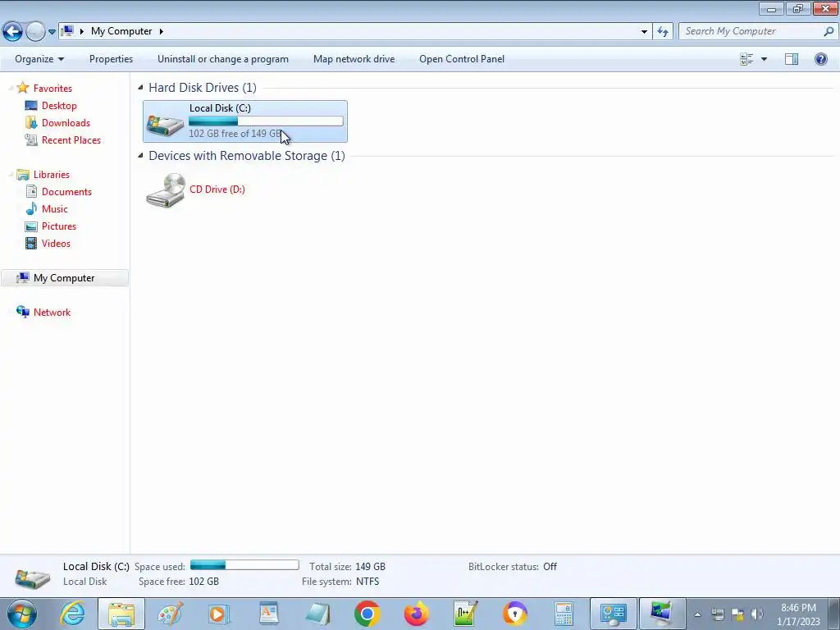
Task: Show hidden system tray icons
Action: (697, 615)
